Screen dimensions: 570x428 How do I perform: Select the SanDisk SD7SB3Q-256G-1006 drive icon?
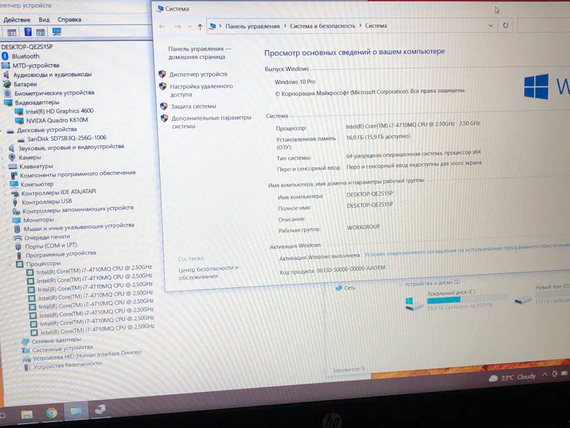pos(21,139)
